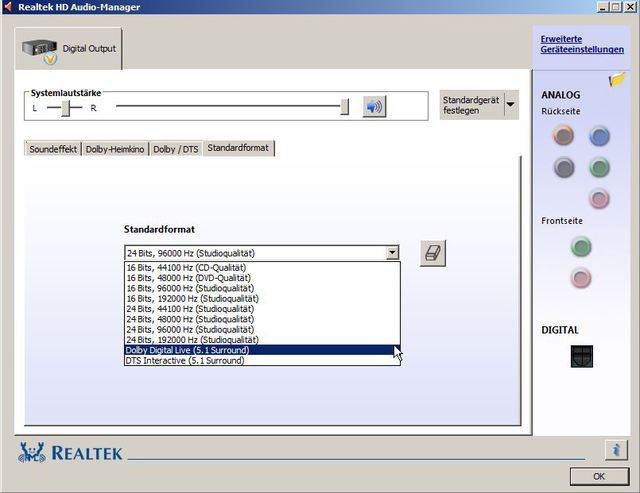
Task: Click the orange rear analog jack
Action: pos(563,136)
